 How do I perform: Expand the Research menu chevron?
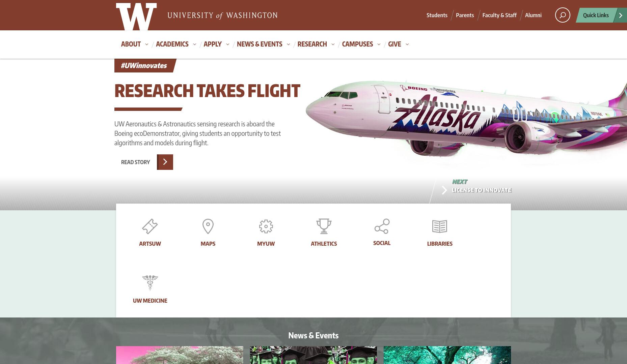(x=333, y=44)
